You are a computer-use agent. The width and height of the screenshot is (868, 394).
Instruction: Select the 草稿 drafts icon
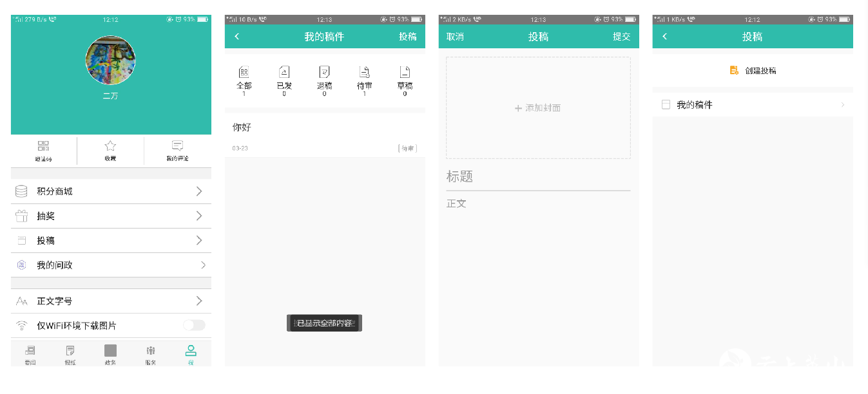click(405, 72)
